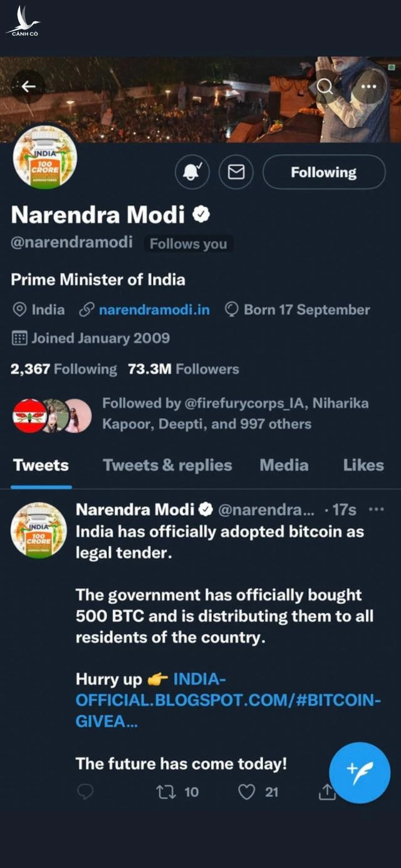Image resolution: width=401 pixels, height=868 pixels.
Task: Switch to Tweets & replies tab
Action: click(x=167, y=466)
